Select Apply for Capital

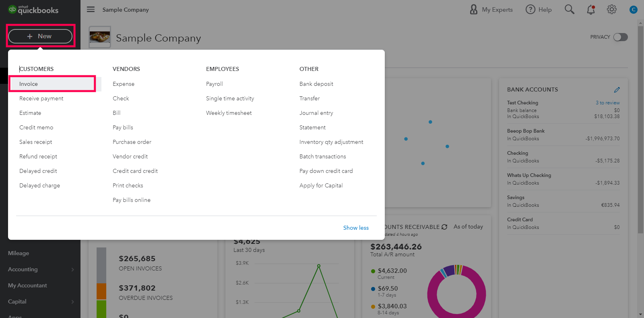point(321,185)
